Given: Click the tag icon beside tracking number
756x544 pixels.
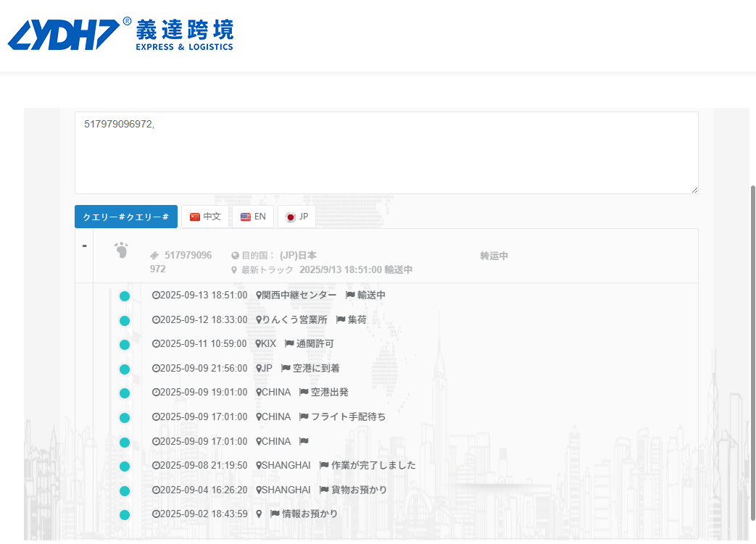Looking at the screenshot, I should coord(154,256).
